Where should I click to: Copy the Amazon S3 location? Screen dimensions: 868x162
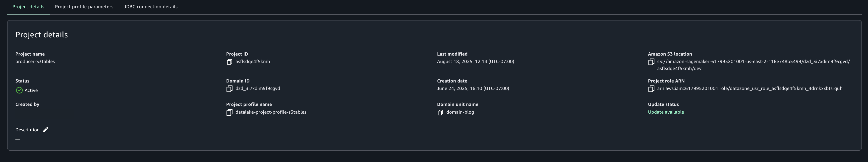tap(651, 62)
